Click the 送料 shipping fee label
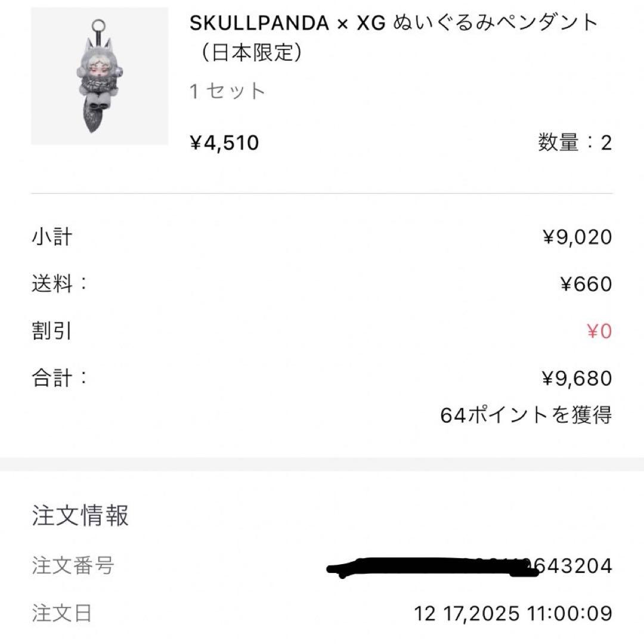This screenshot has height=644, width=644. (x=55, y=284)
